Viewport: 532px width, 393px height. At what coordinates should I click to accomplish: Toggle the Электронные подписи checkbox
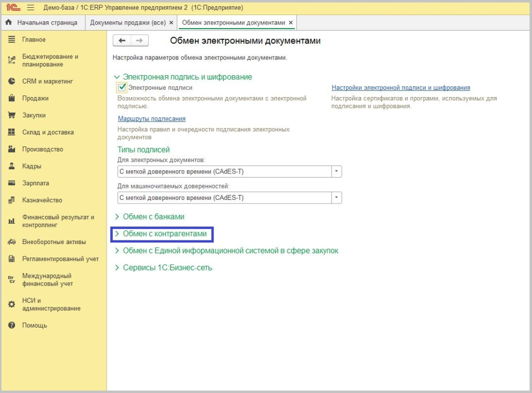pos(122,88)
